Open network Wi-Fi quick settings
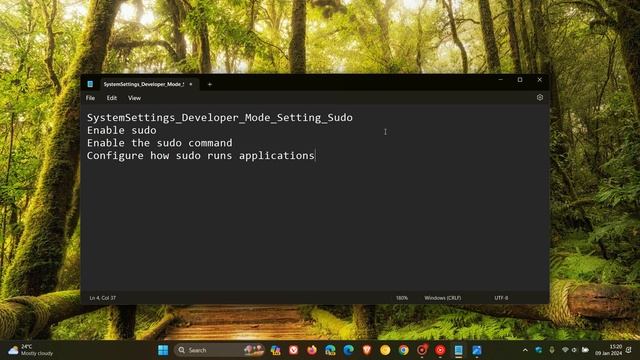Viewport: 640px width, 360px height. pos(565,350)
